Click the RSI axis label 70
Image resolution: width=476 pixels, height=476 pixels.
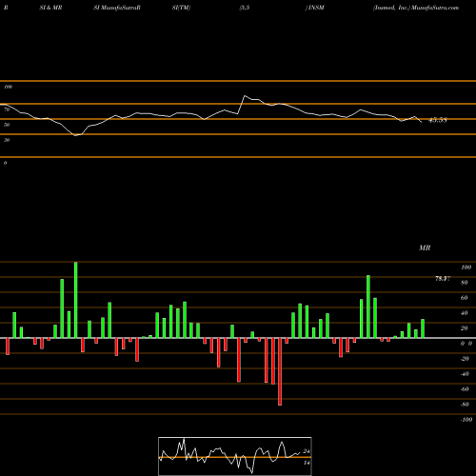click(x=7, y=109)
